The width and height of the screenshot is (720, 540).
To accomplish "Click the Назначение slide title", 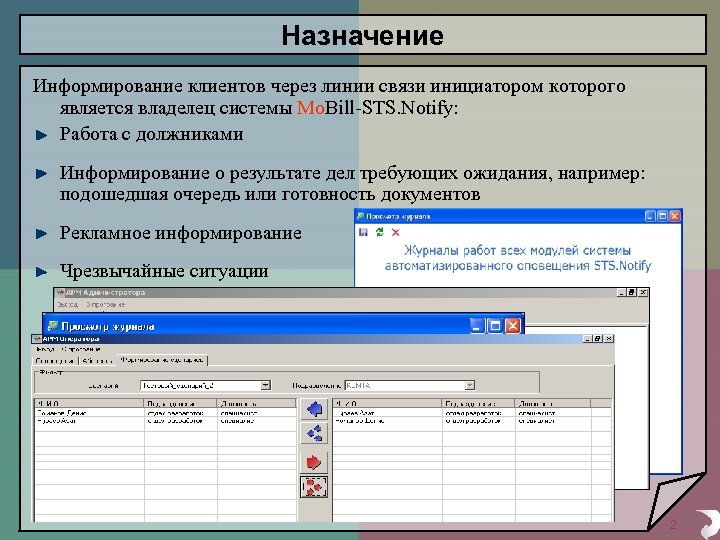I will [x=363, y=35].
